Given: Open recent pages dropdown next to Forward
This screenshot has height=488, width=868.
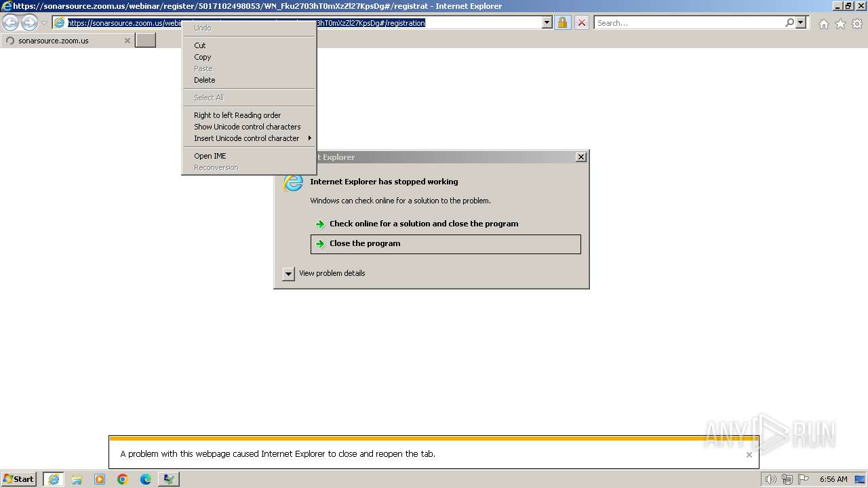Looking at the screenshot, I should coord(44,23).
